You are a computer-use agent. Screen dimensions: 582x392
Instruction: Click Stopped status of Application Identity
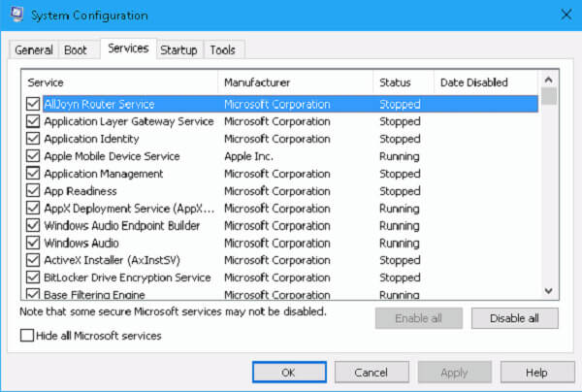(x=400, y=139)
